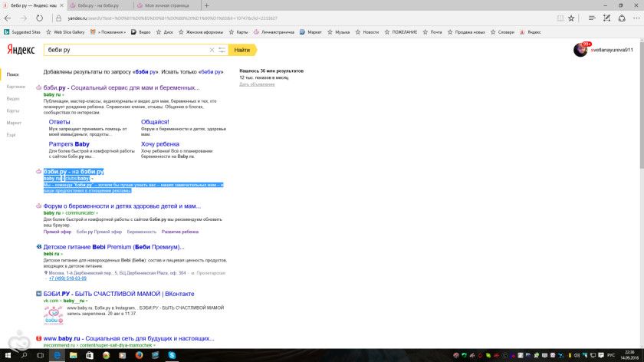This screenshot has width=644, height=362.
Task: Close the first Yandex tab
Action: pyautogui.click(x=61, y=5)
